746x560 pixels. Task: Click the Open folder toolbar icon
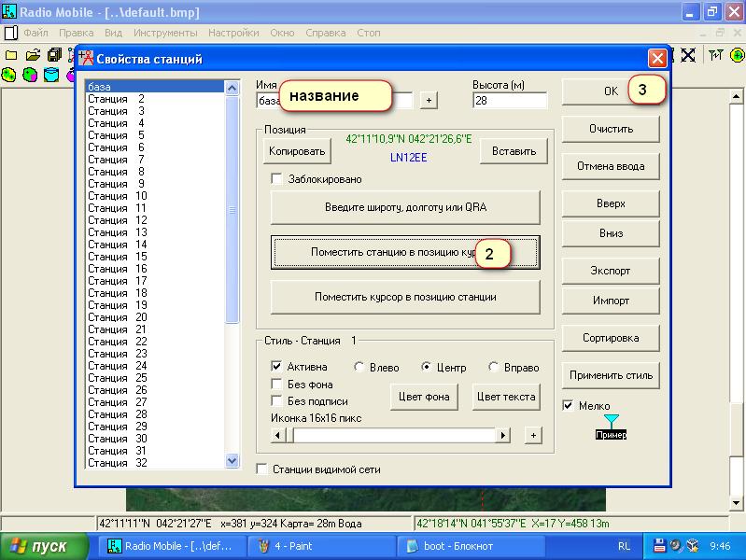pyautogui.click(x=33, y=55)
